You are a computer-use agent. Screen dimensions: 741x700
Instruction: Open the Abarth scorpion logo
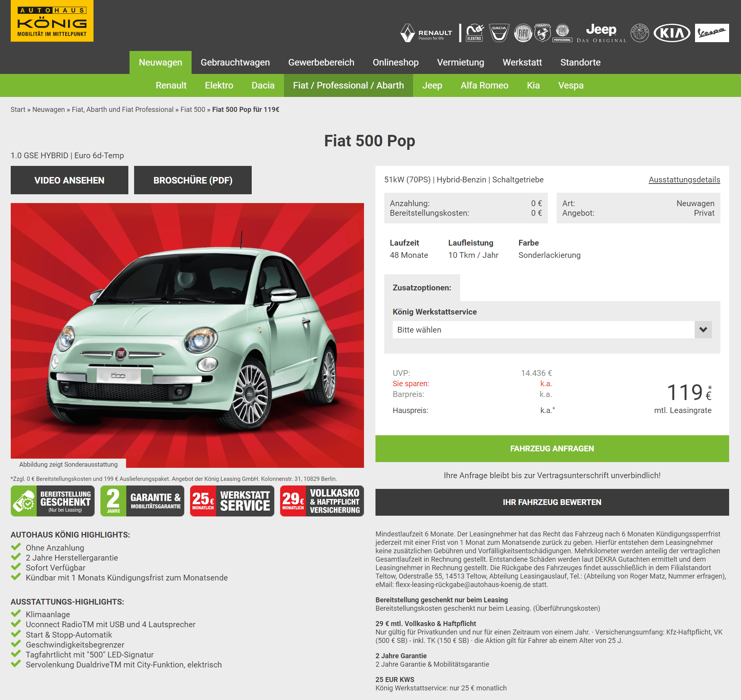(x=543, y=33)
